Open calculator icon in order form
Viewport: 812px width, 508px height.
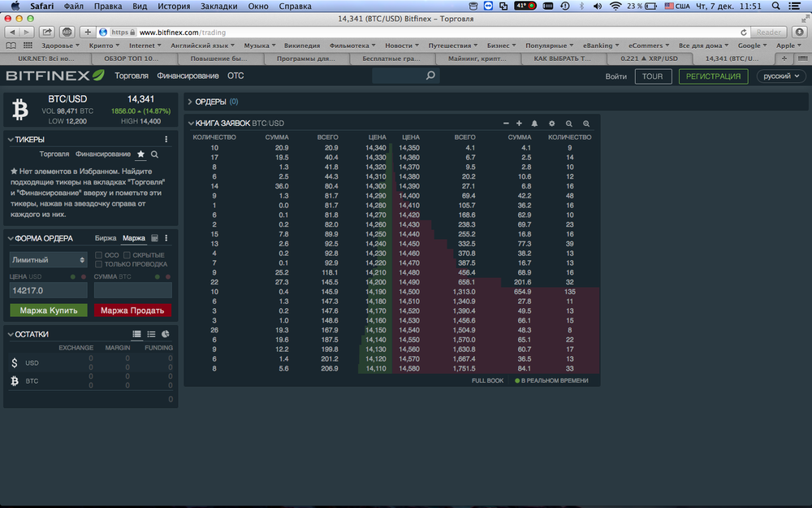pos(154,238)
